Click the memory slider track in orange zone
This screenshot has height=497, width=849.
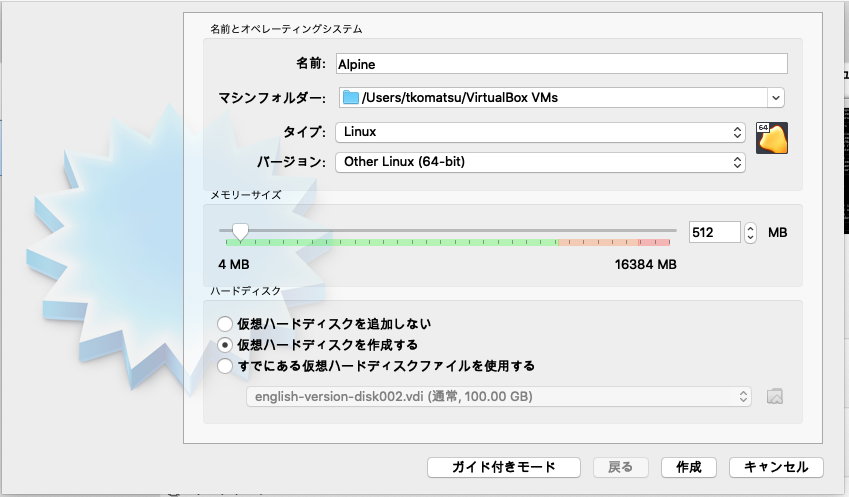tap(598, 242)
